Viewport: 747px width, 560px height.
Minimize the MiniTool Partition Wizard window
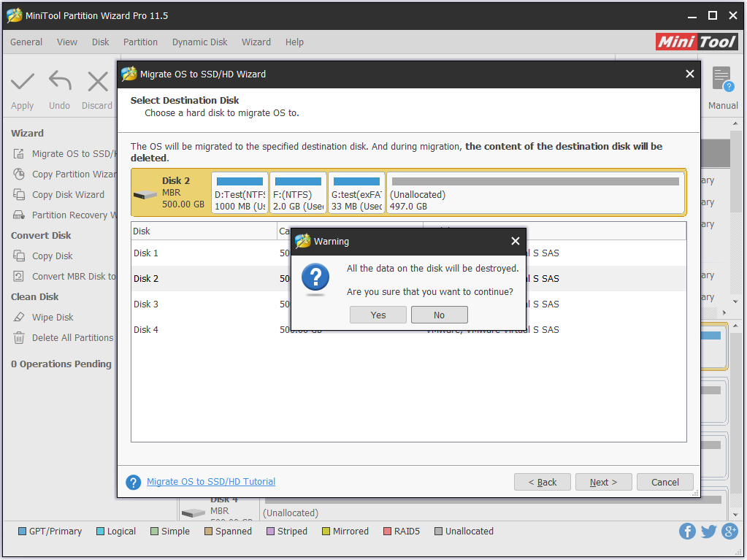[692, 16]
